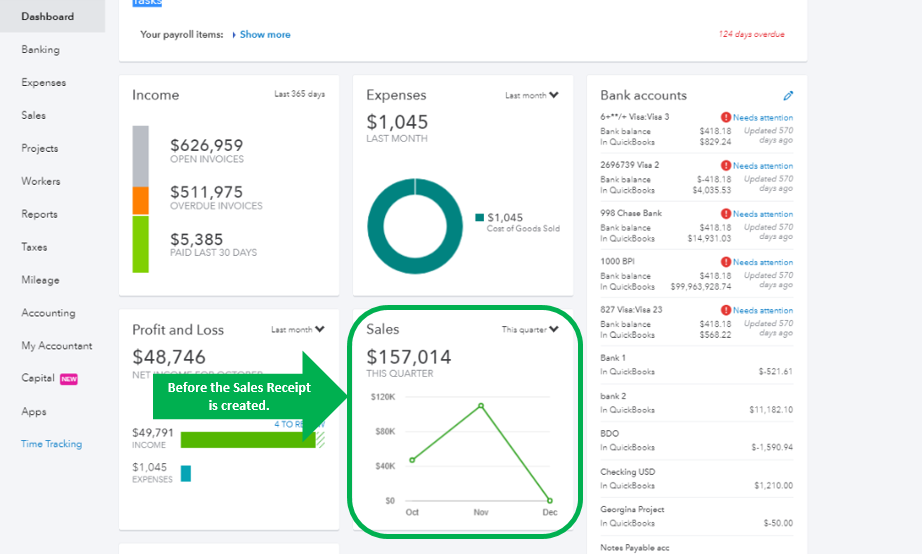
Task: Go to Banking in the sidebar
Action: pos(41,49)
